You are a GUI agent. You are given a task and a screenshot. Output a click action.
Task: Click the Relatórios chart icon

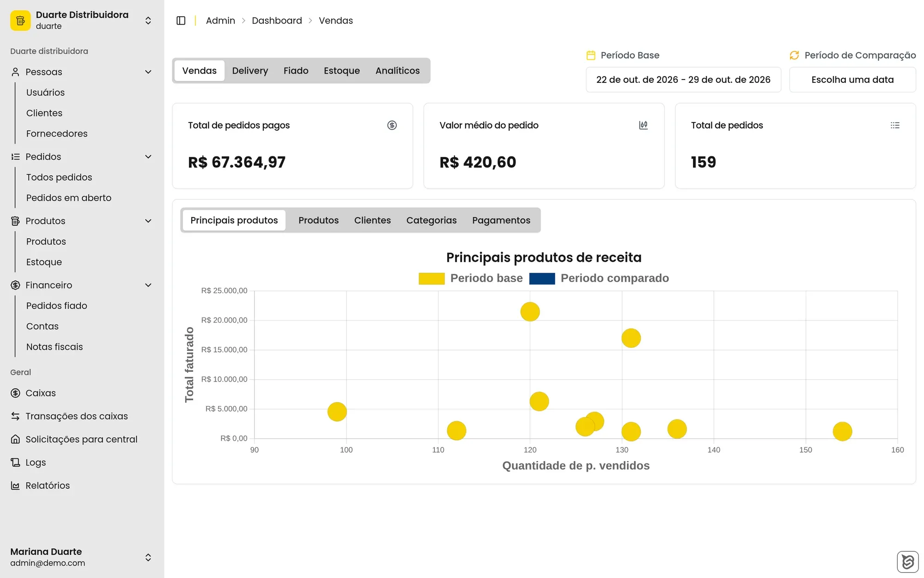[15, 486]
